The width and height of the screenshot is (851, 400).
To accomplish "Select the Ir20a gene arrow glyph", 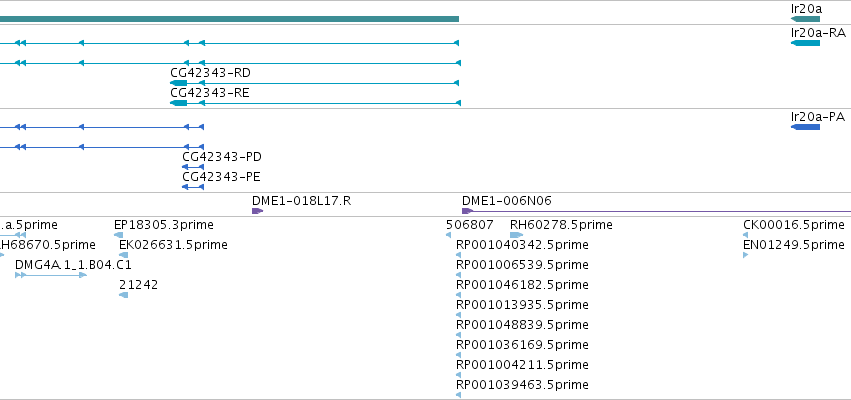I will click(x=805, y=19).
